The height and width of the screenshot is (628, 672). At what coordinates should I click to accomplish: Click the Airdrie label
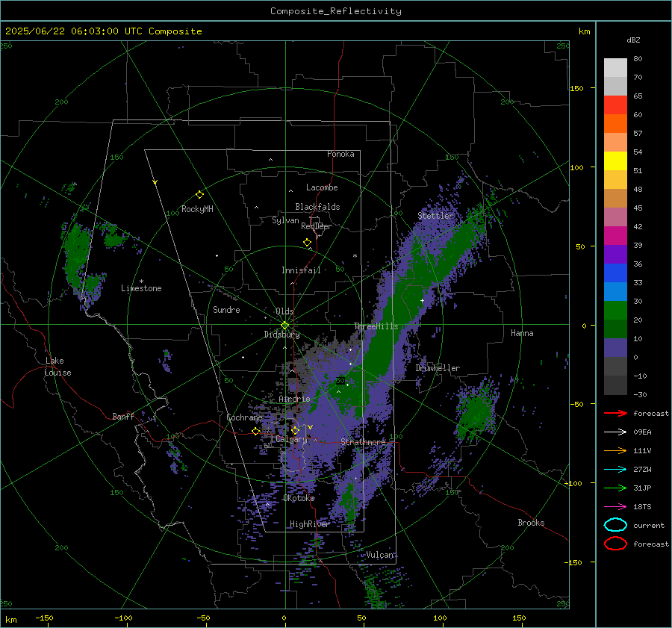click(x=294, y=399)
